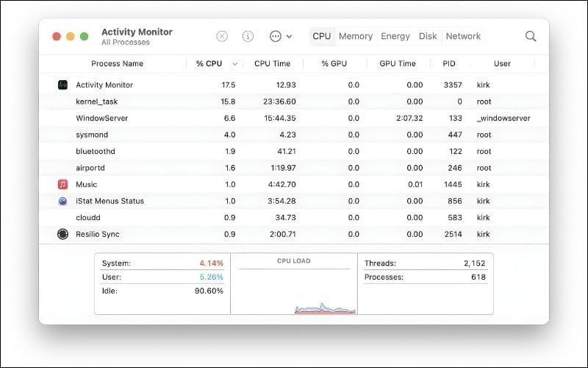Switch to the Memory tab
Screen dimensions: 588x368
click(356, 36)
